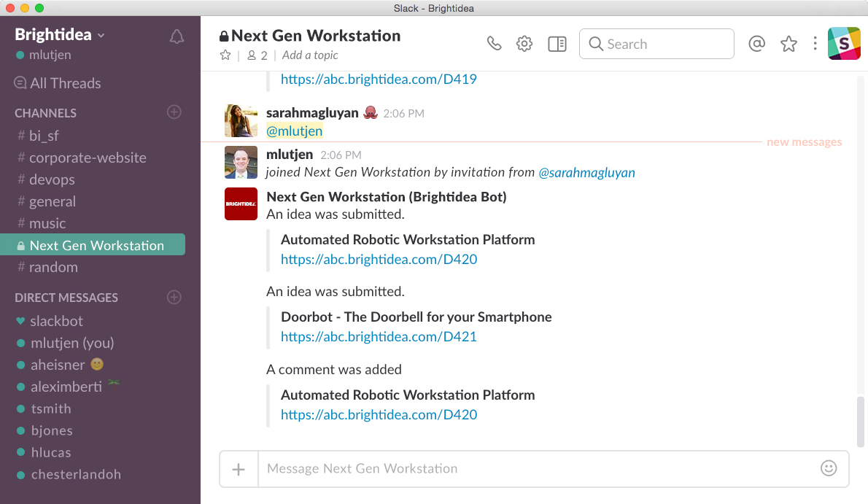Image resolution: width=868 pixels, height=504 pixels.
Task: Click the attachment plus button in composer
Action: point(239,469)
